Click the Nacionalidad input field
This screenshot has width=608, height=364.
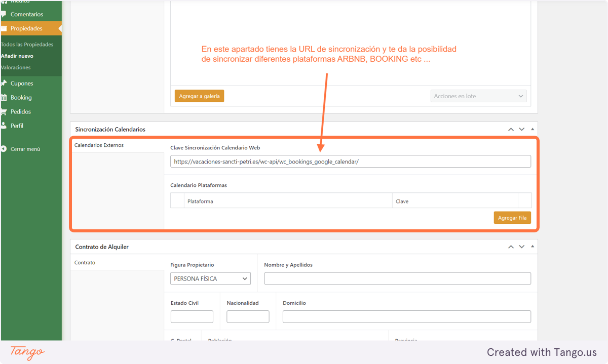click(248, 317)
